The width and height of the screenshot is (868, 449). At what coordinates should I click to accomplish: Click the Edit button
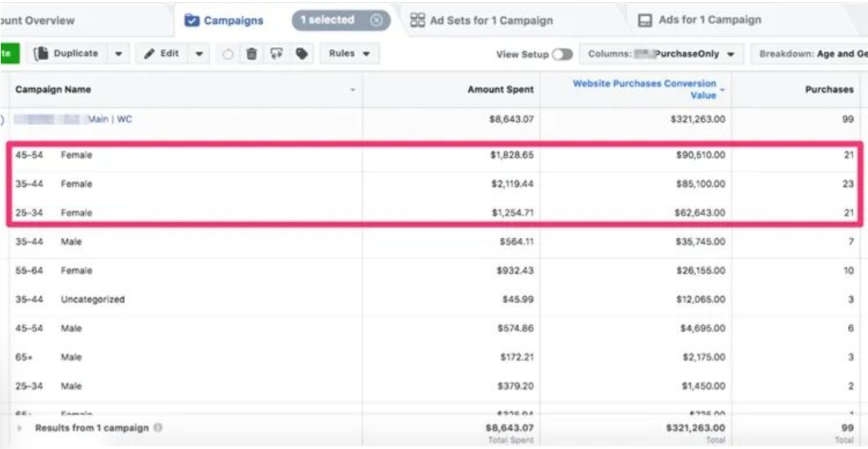pyautogui.click(x=163, y=54)
